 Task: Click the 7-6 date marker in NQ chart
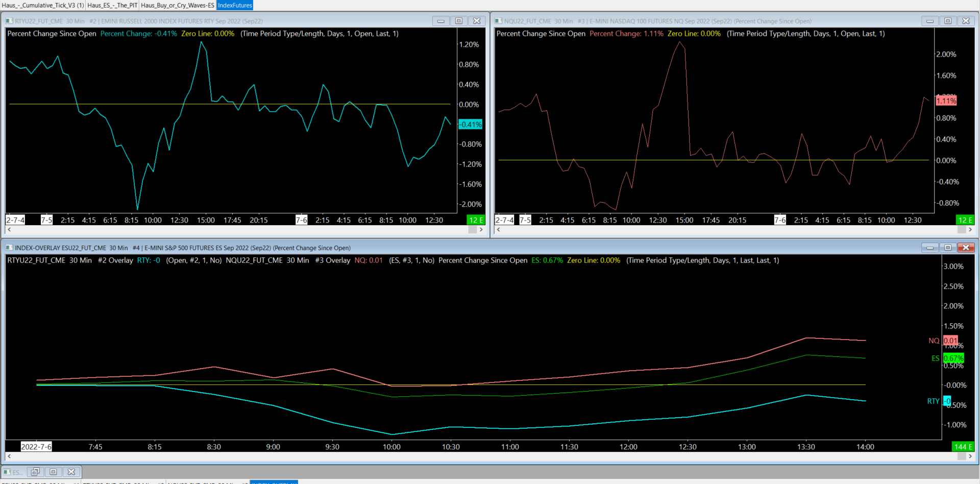[780, 220]
